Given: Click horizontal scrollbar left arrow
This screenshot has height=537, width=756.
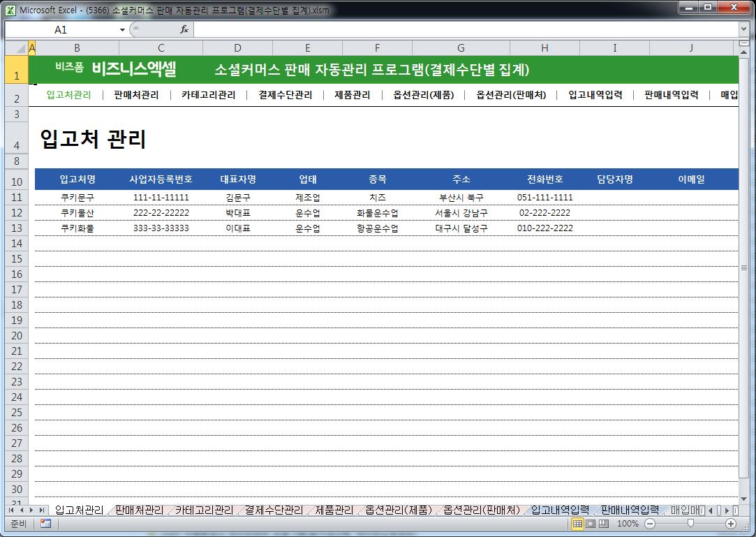Looking at the screenshot, I should [x=710, y=510].
